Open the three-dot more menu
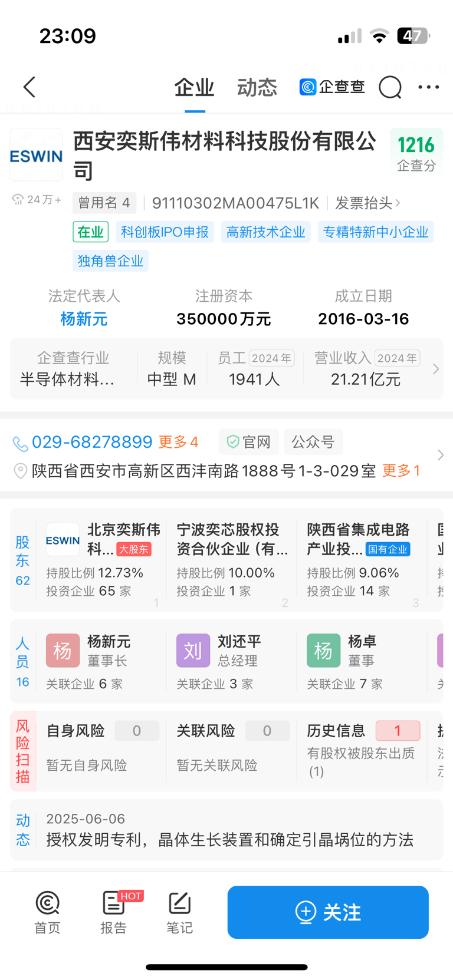 pyautogui.click(x=429, y=87)
